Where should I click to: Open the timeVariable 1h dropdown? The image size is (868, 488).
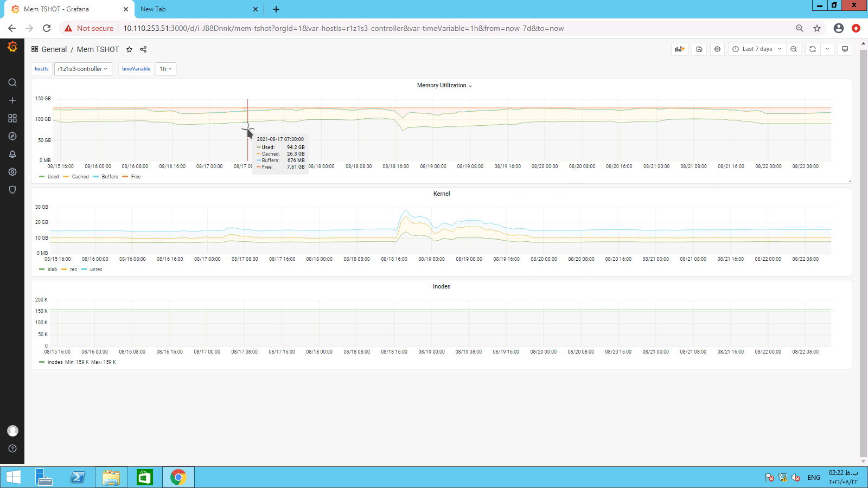tap(165, 69)
